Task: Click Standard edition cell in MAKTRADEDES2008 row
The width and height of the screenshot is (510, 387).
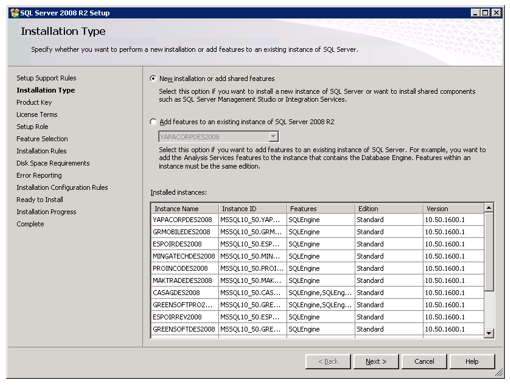Action: [x=388, y=281]
